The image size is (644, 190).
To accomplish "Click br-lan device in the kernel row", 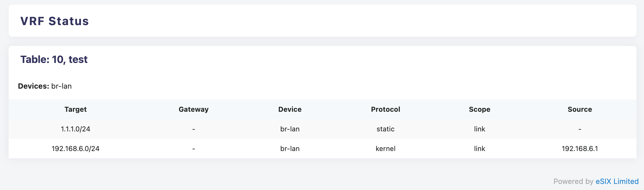I will (290, 149).
